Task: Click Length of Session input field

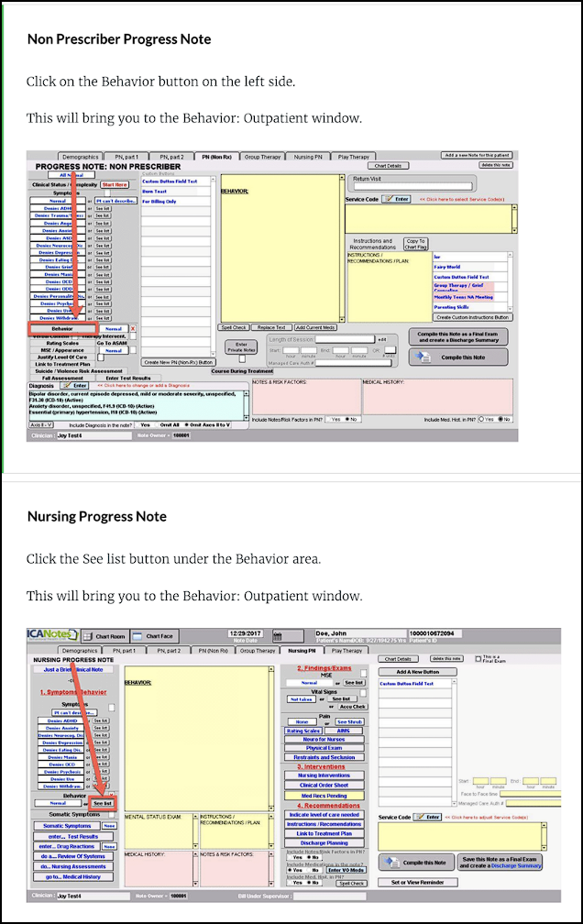Action: click(x=345, y=339)
